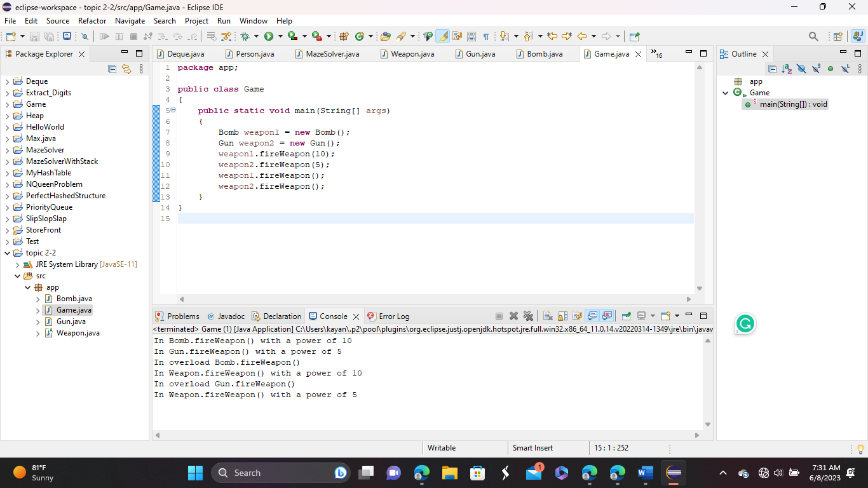Click the New Java Package toolbar icon
This screenshot has height=488, width=868.
tap(344, 36)
